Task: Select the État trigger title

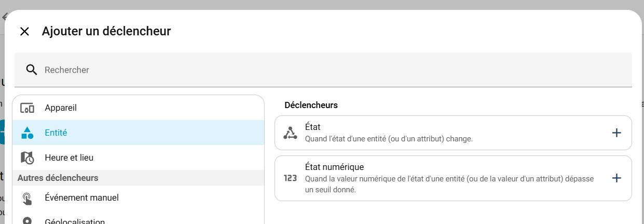Action: (313, 127)
